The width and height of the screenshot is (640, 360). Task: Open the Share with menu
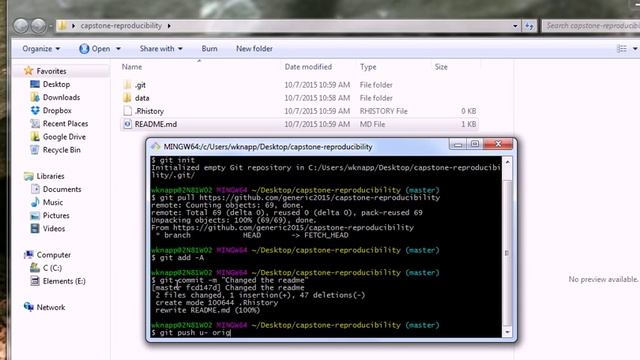click(161, 49)
